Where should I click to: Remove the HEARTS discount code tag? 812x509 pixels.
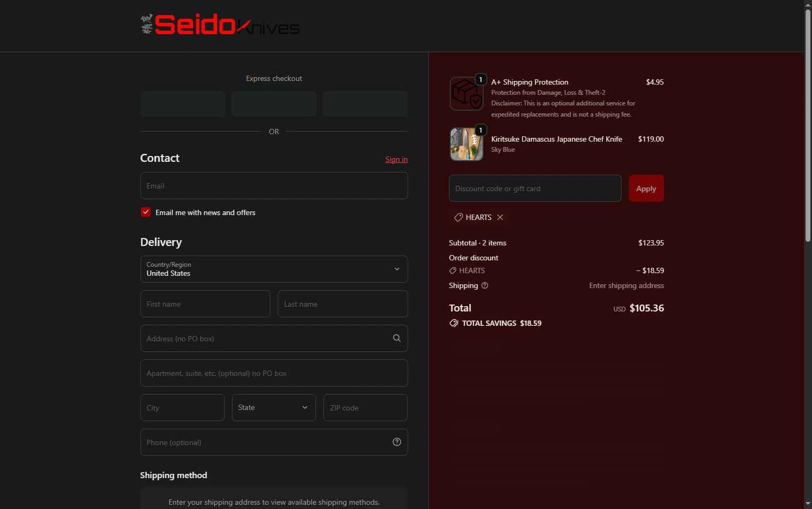coord(500,217)
